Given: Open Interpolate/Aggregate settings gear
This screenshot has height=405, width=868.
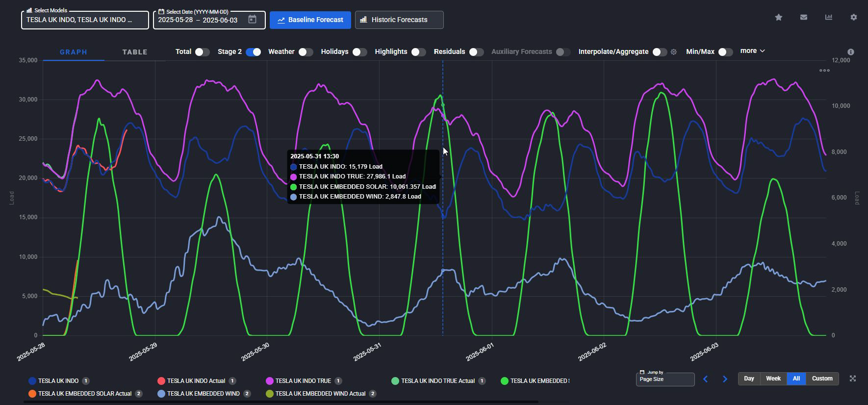Looking at the screenshot, I should coord(674,52).
